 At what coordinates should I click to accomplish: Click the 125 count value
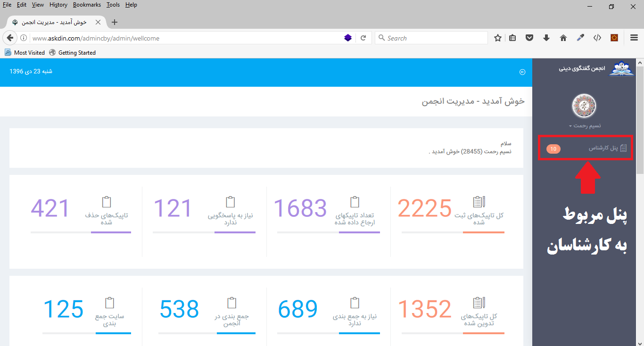click(x=63, y=310)
